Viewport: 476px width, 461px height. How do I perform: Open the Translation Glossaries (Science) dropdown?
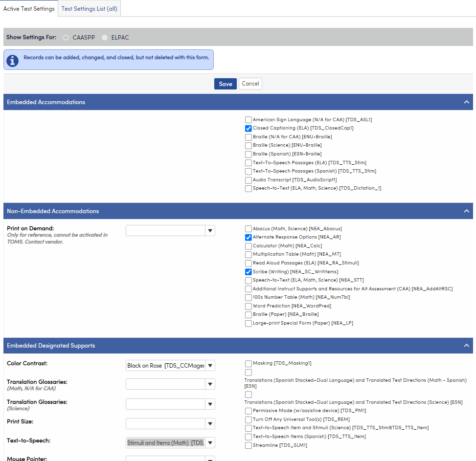click(x=210, y=404)
